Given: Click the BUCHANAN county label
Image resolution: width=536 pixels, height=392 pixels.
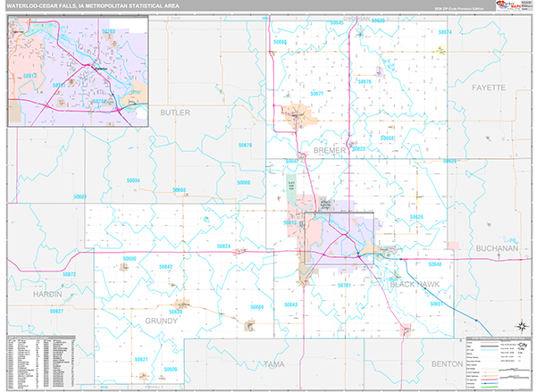Looking at the screenshot, I should pyautogui.click(x=496, y=248).
